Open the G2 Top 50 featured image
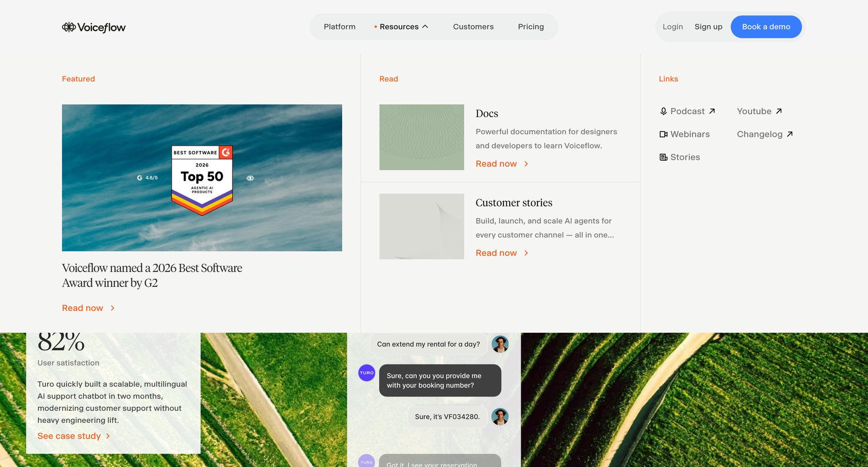Viewport: 868px width, 467px height. (x=202, y=178)
